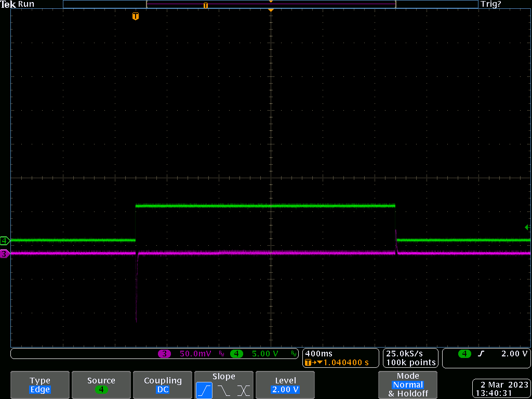Screen dimensions: 532x399
Task: Click the channel 4 badge in readout bar
Action: click(x=236, y=354)
